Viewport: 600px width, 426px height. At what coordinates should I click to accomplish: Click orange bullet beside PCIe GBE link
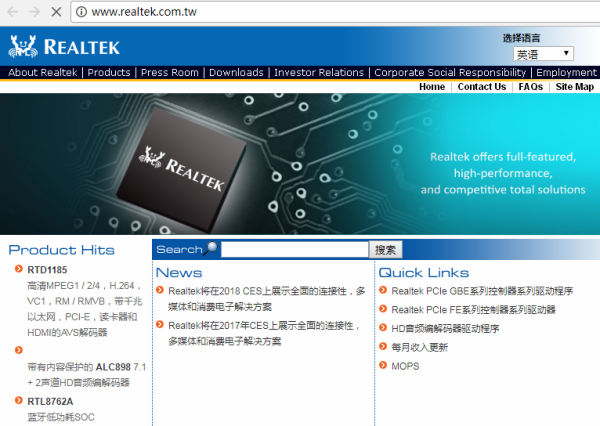tap(383, 290)
